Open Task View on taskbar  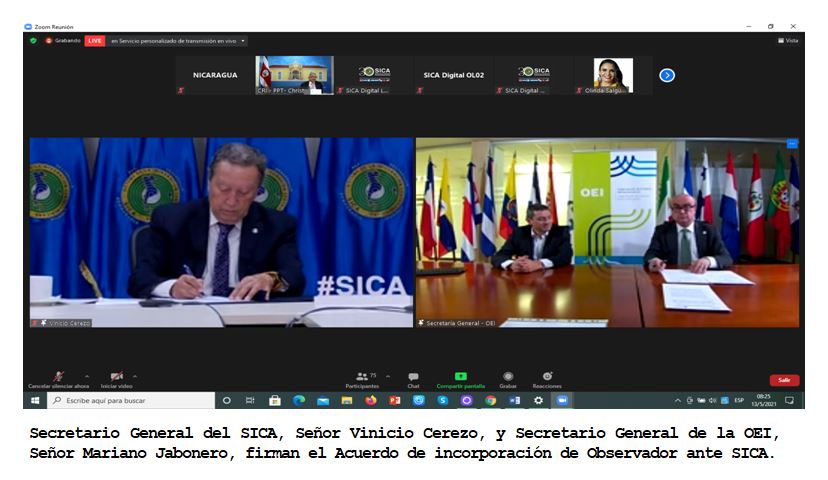point(250,400)
